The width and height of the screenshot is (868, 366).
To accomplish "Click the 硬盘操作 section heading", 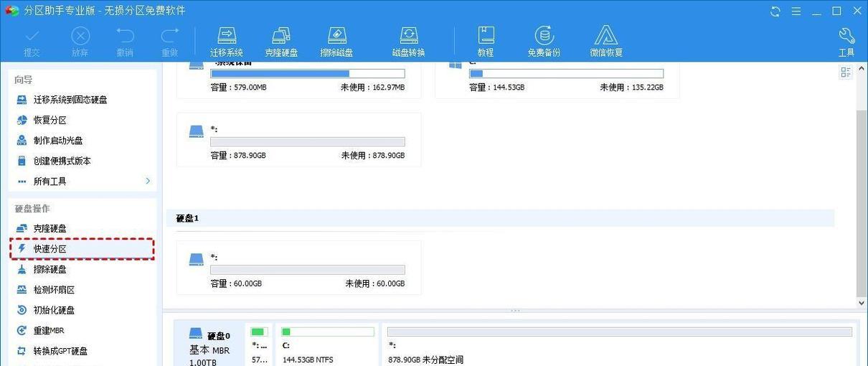I will pyautogui.click(x=33, y=208).
